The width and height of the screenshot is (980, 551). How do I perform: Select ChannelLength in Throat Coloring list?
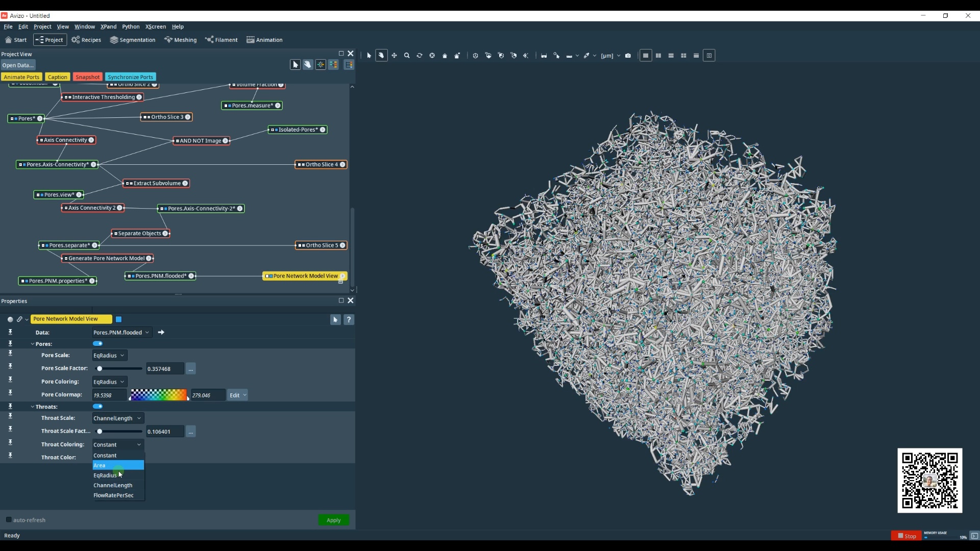(118, 485)
